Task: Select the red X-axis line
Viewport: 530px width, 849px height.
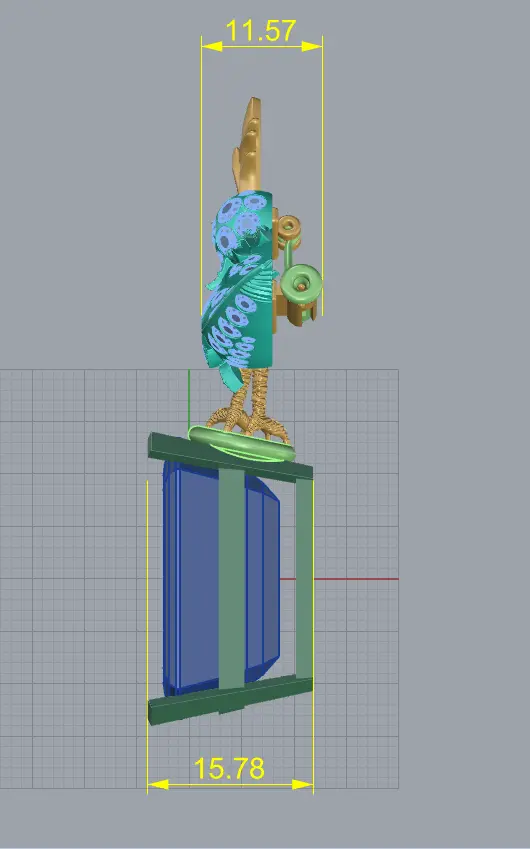Action: pyautogui.click(x=356, y=579)
